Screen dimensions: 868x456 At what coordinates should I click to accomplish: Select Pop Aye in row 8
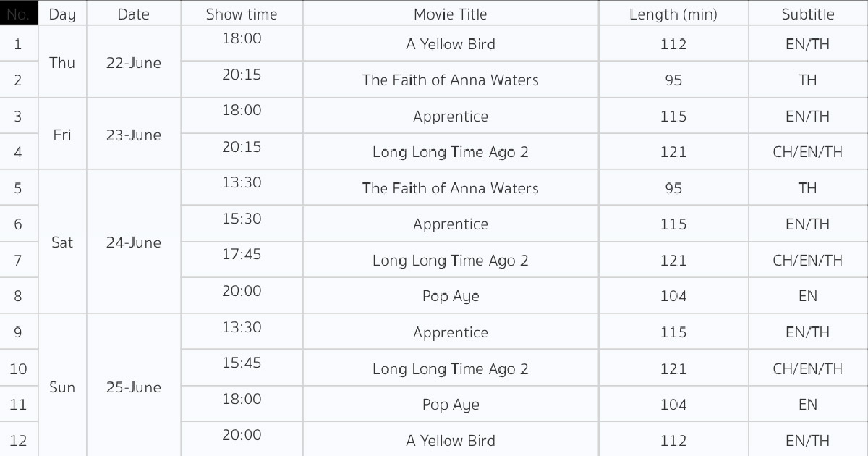coord(451,296)
